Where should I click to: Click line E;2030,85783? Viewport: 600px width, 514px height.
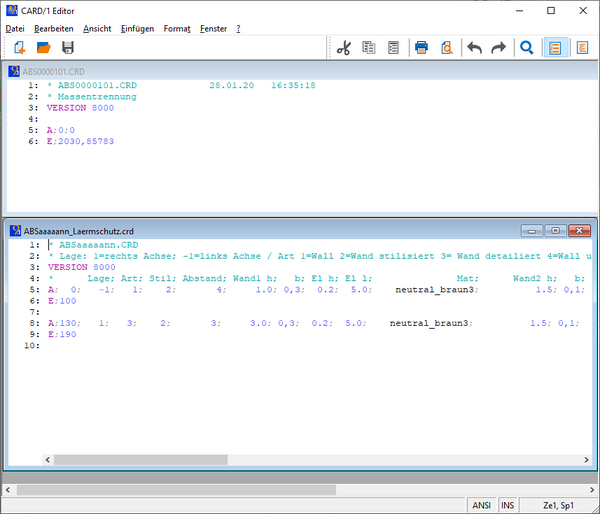(80, 142)
